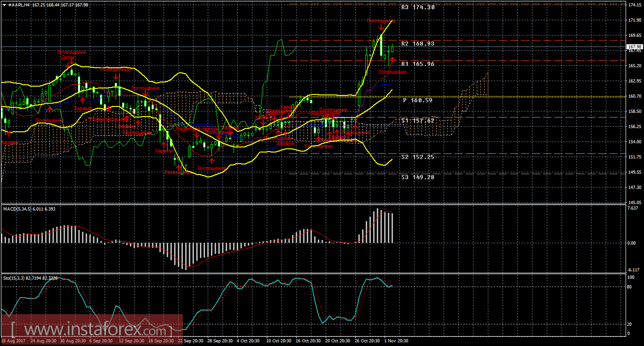Select the S2 152.25 support label

coord(417,157)
